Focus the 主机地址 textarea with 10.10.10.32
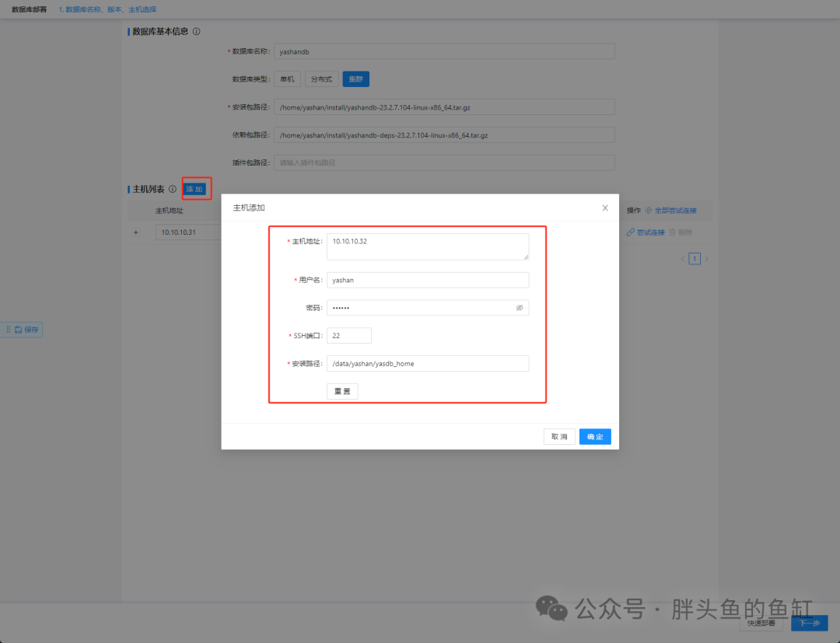Image resolution: width=840 pixels, height=643 pixels. tap(428, 246)
